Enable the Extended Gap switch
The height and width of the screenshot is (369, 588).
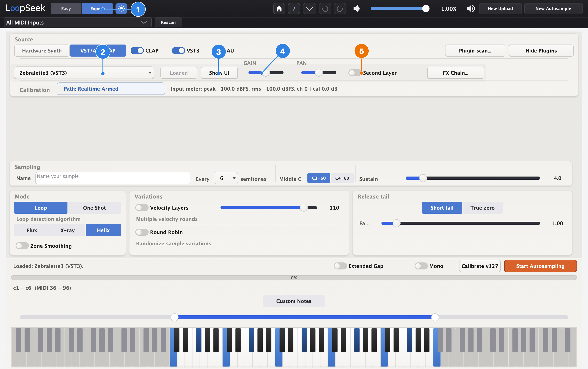(x=340, y=266)
